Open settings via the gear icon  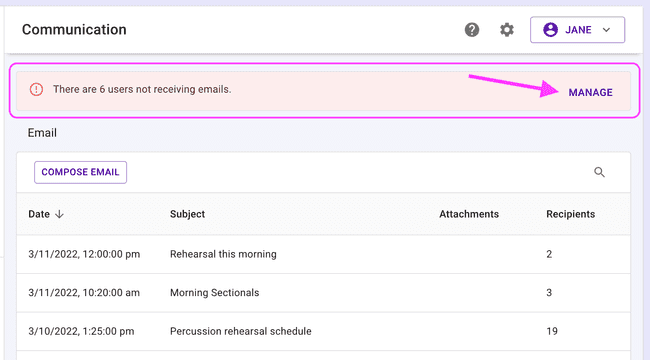pos(507,30)
